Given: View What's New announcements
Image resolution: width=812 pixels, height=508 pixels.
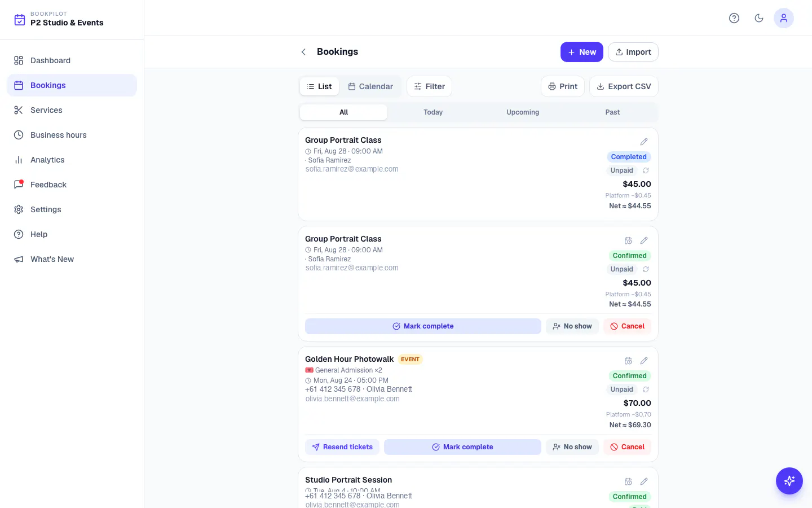Looking at the screenshot, I should pos(72,259).
